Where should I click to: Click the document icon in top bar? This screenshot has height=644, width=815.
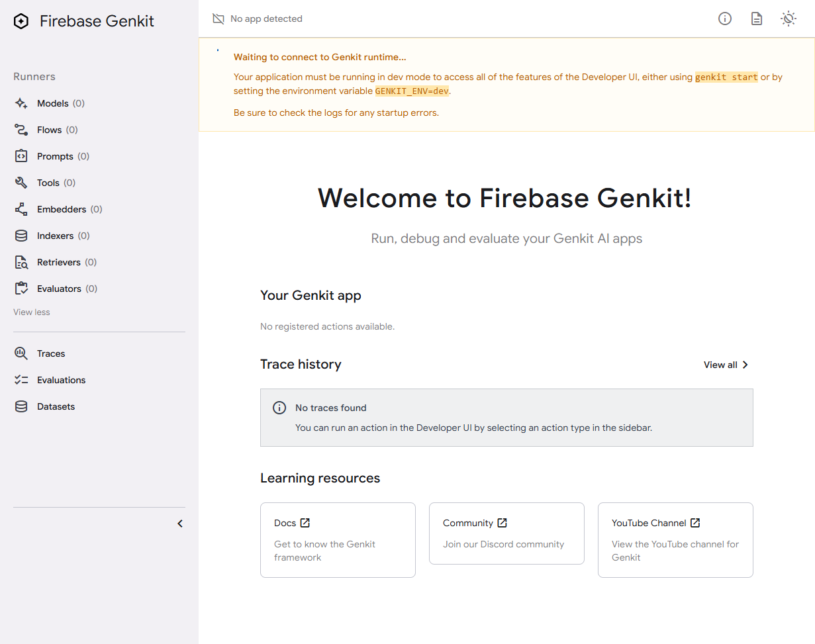tap(757, 19)
